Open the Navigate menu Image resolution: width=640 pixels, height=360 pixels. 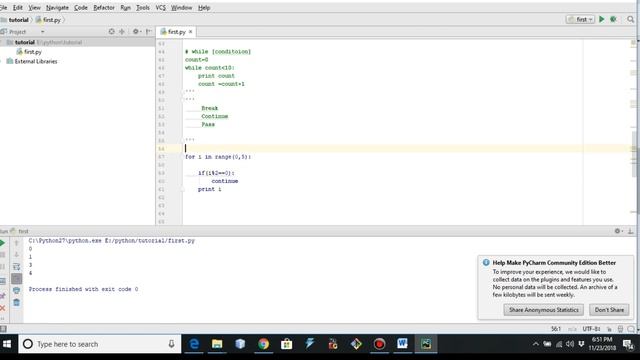(57, 7)
